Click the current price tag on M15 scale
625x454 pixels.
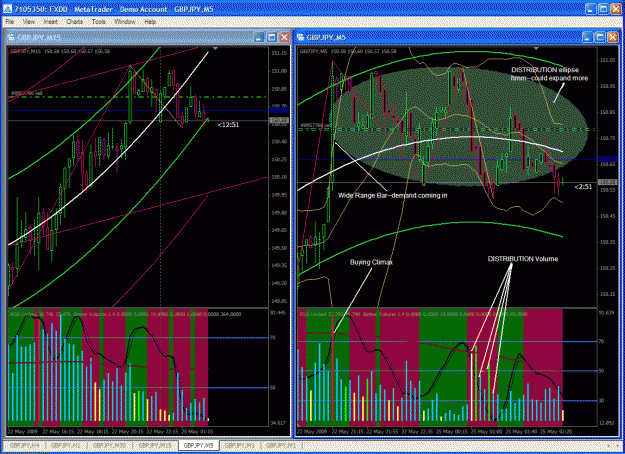click(279, 120)
